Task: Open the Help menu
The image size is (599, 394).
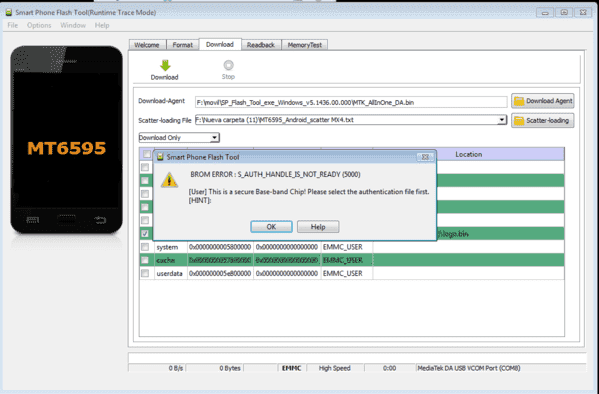Action: tap(102, 25)
